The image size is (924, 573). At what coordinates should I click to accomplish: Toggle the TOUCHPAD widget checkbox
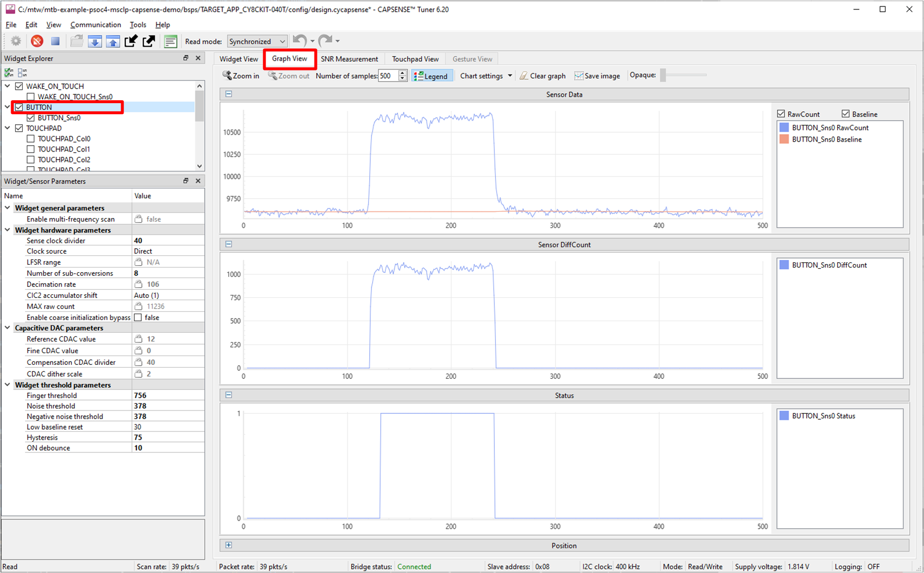19,128
